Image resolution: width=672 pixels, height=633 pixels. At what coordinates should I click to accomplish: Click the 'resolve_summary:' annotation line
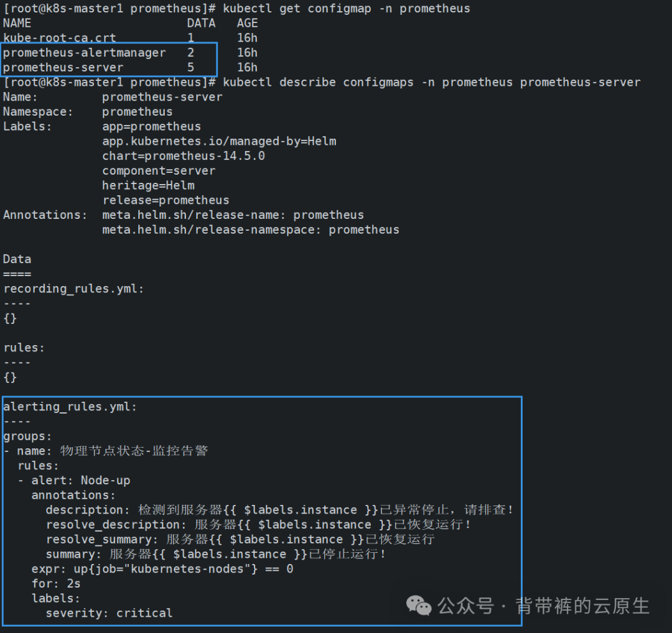240,540
